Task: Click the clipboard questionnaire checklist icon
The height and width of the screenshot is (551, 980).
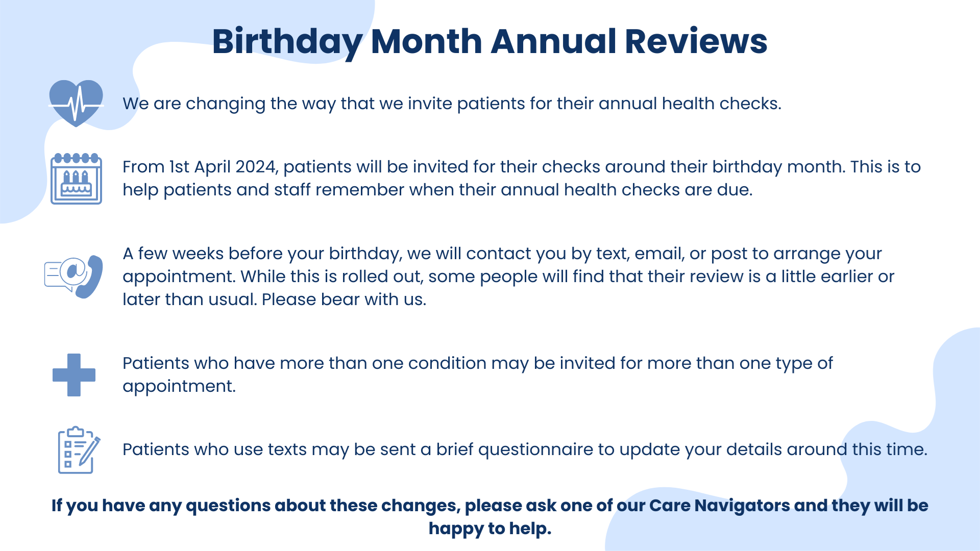Action: [78, 450]
